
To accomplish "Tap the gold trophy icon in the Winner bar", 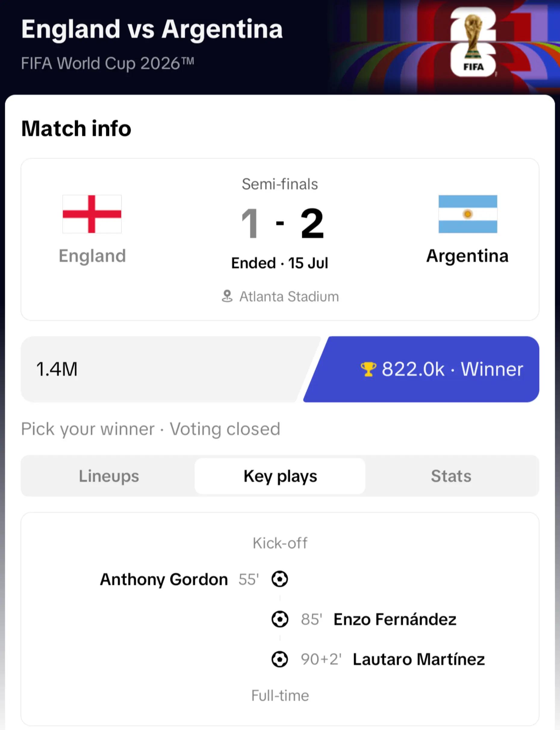I will (368, 369).
